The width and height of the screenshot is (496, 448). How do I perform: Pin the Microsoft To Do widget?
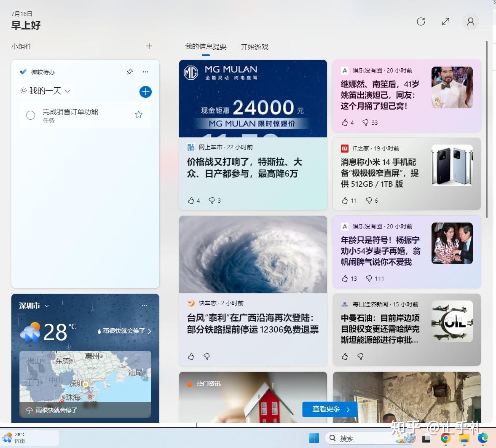tap(130, 72)
